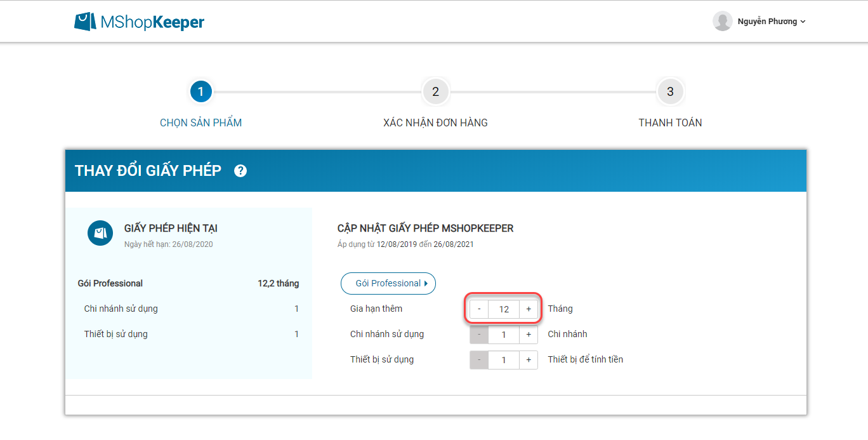Click the expiry text Ngày hết hạn: 26/08/2020
Screen dimensions: 868x440
pyautogui.click(x=169, y=244)
